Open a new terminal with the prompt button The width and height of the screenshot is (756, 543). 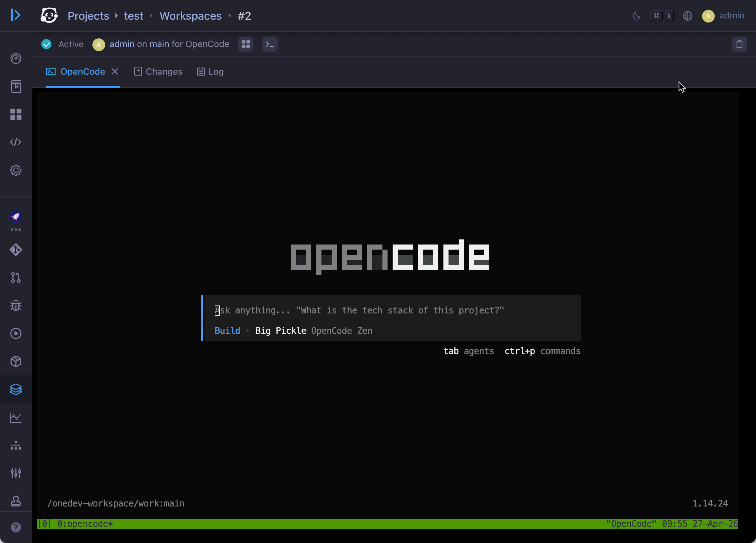click(x=270, y=44)
